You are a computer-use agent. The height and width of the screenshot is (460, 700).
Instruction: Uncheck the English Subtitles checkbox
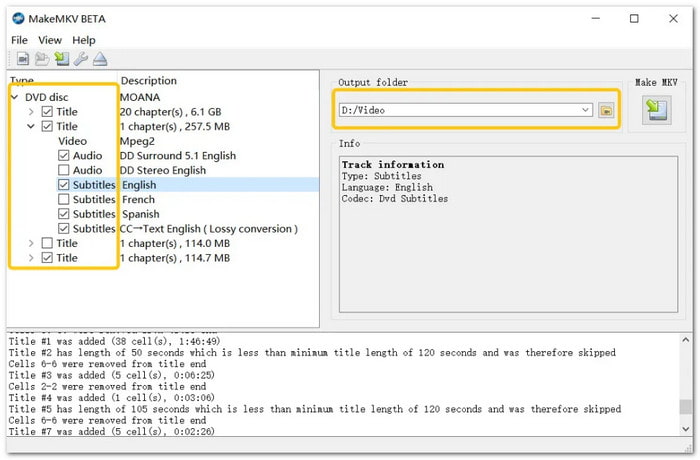coord(63,185)
